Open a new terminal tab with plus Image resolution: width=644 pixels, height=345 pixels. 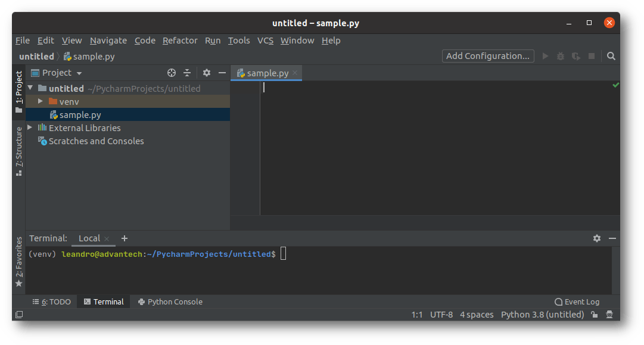[x=124, y=238]
